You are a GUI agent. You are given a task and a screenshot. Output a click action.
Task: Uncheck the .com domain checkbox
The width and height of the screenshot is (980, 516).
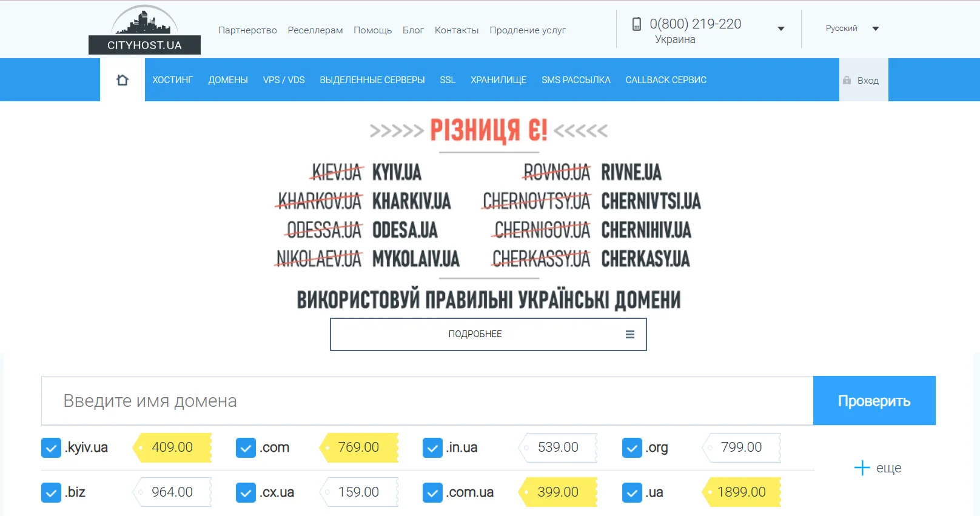tap(246, 447)
